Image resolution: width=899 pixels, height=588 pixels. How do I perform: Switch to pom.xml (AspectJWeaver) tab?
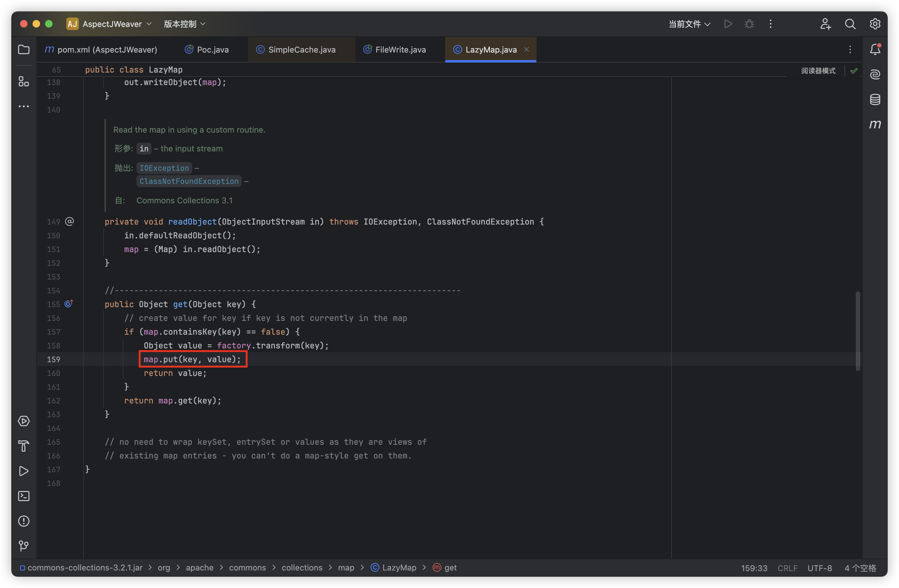coord(101,49)
